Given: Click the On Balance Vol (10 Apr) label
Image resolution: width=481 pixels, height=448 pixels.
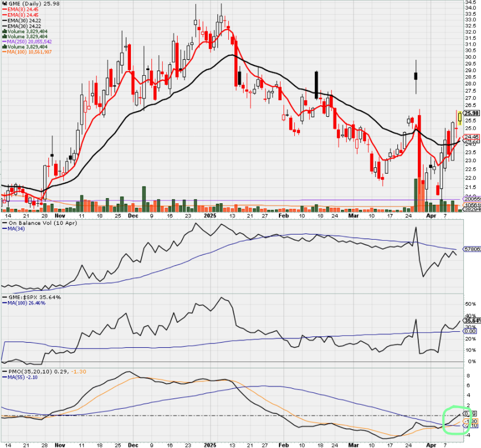Looking at the screenshot, I should pos(43,223).
